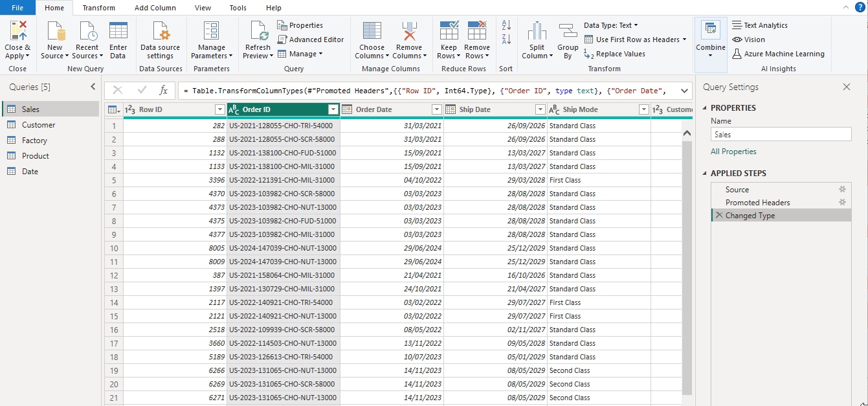
Task: Open the help question mark icon
Action: (859, 7)
